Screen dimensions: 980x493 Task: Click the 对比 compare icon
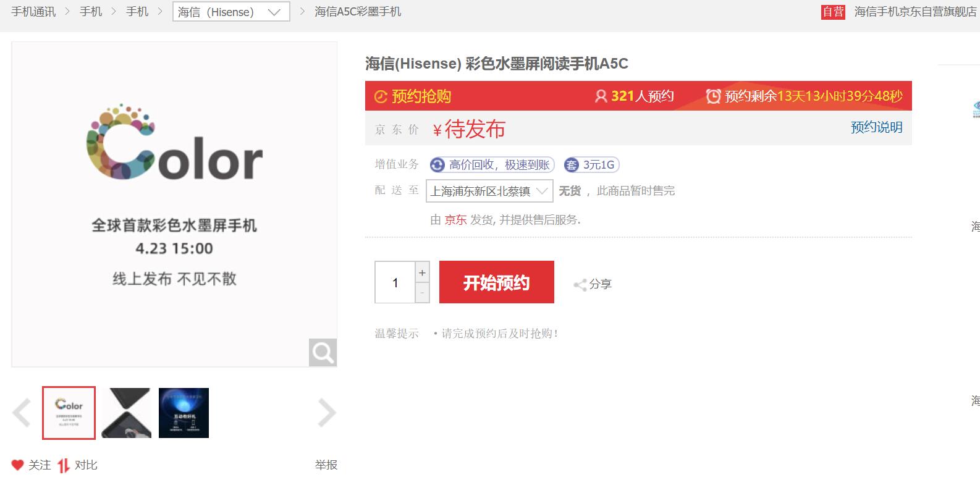63,465
